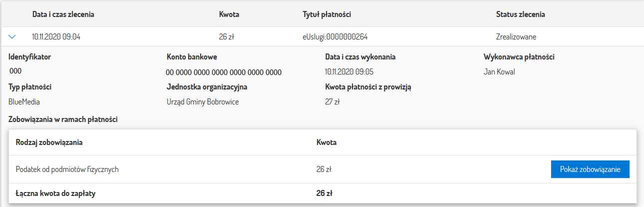Click the Zobowiązania w ramach płatności heading
Viewport: 644px width, 207px height.
pyautogui.click(x=63, y=119)
